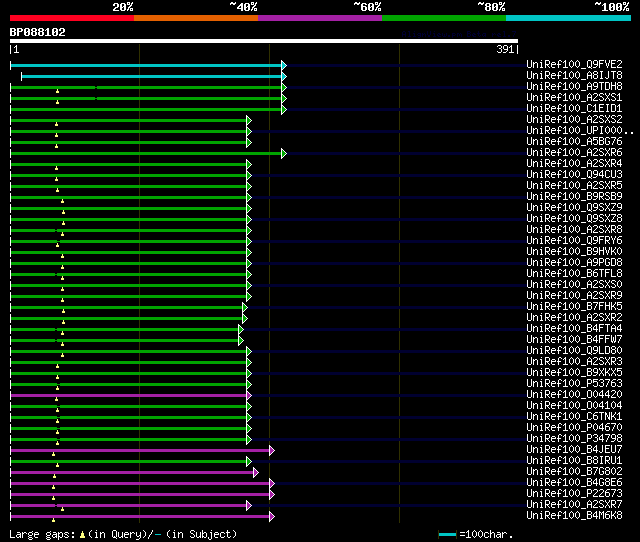This screenshot has height=542, width=640.
Task: Click the white BP088102 query bar
Action: 264,41
